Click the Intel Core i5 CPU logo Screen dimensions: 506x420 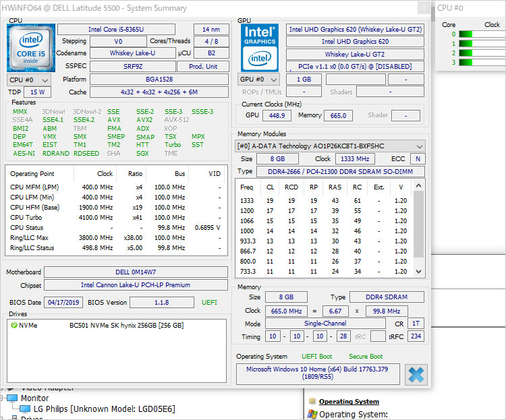pos(31,48)
